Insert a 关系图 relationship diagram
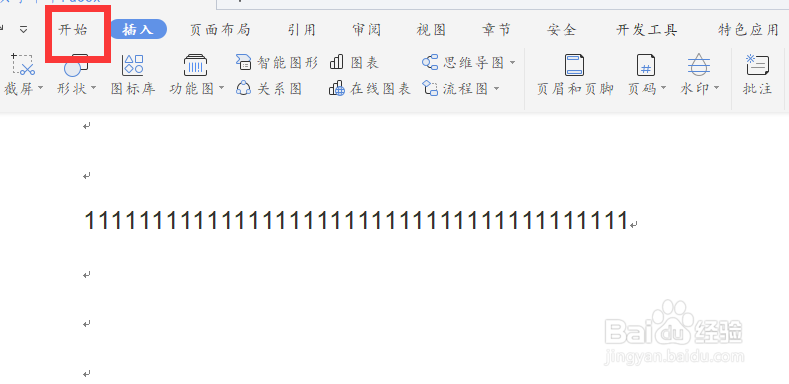789x384 pixels. click(269, 89)
